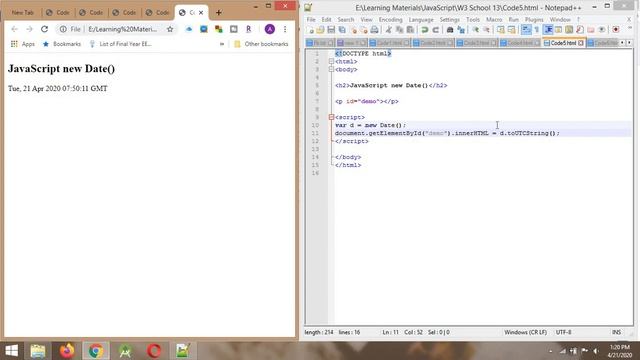This screenshot has height=360, width=640.
Task: Click the Save All icon in Notepad++ toolbar
Action: coord(342,30)
